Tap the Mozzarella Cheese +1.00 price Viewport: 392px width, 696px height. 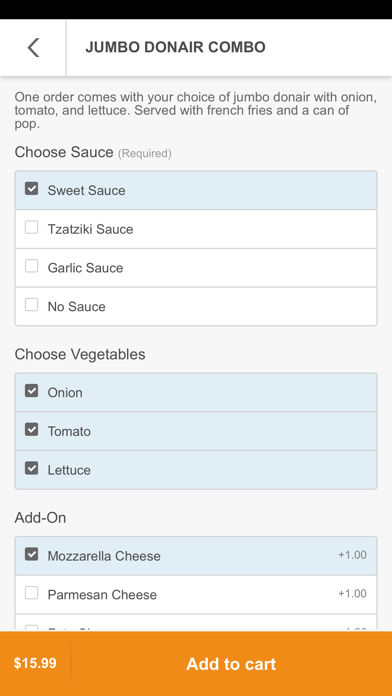click(x=352, y=555)
